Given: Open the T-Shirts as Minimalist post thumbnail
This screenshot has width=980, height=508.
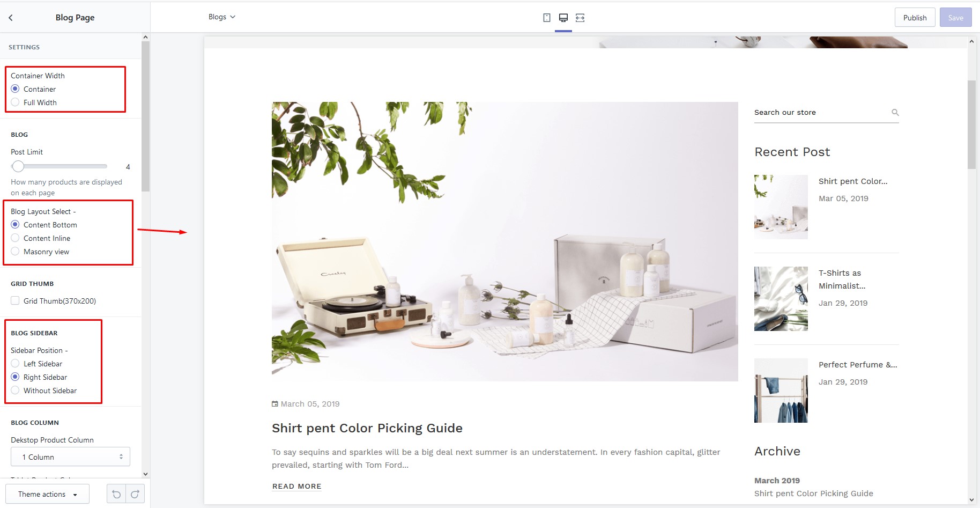Looking at the screenshot, I should pos(781,299).
